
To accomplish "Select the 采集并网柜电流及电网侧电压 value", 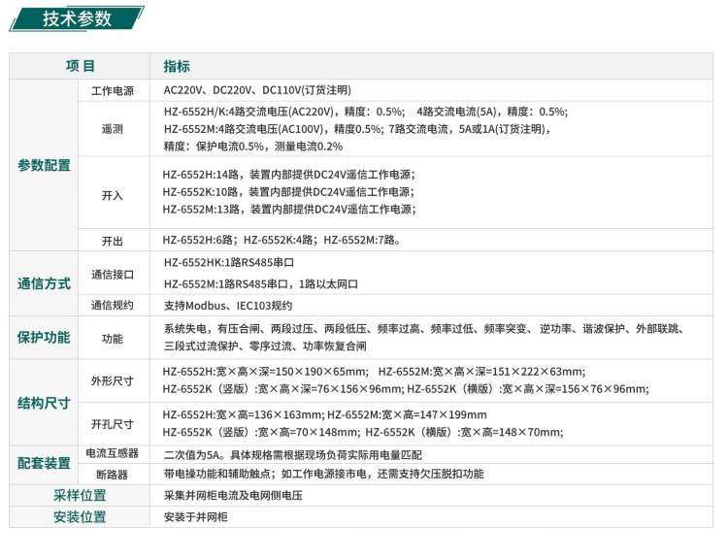I will tap(233, 495).
